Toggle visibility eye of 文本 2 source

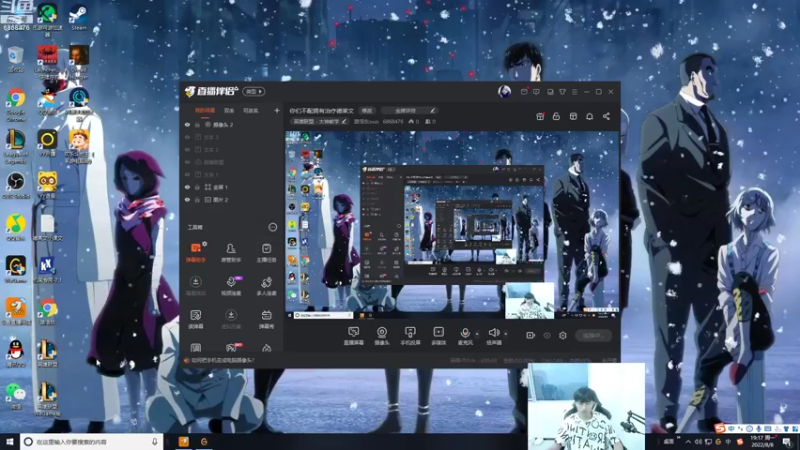(x=187, y=149)
